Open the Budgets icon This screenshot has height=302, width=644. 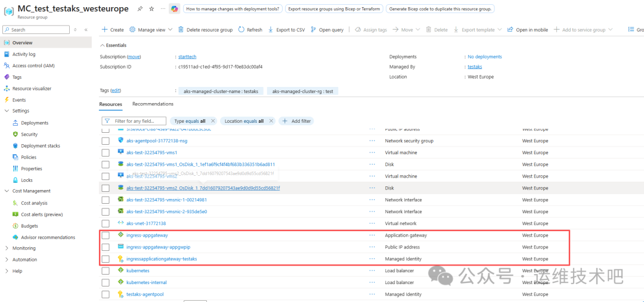coord(16,226)
